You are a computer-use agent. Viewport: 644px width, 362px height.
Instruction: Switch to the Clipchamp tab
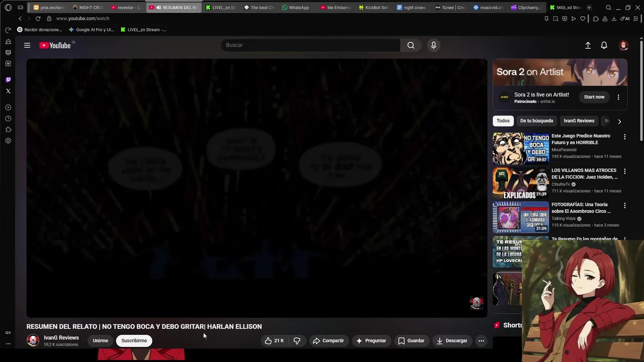click(x=527, y=8)
